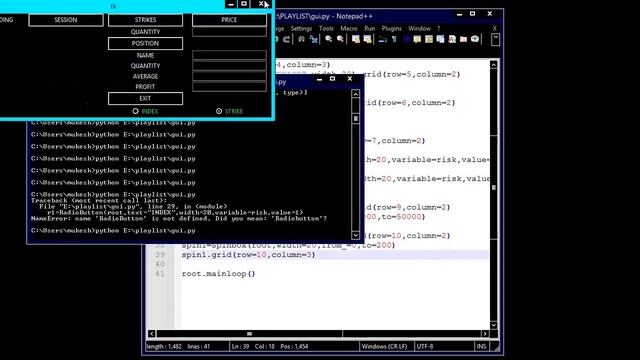The image size is (640, 360).
Task: Open the document map icon
Action: tap(429, 39)
